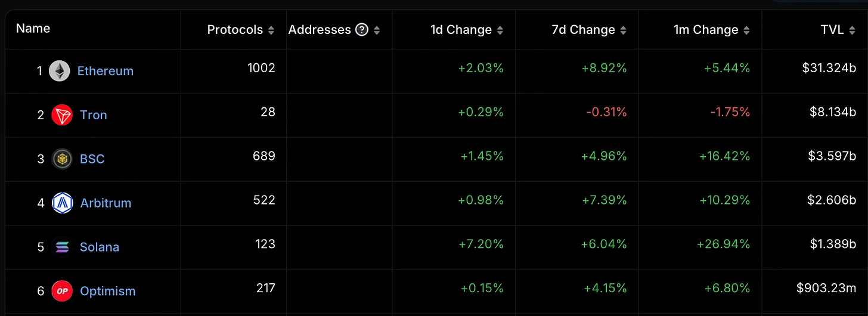Open the Arbitrum chain link
The image size is (868, 316).
tap(106, 203)
